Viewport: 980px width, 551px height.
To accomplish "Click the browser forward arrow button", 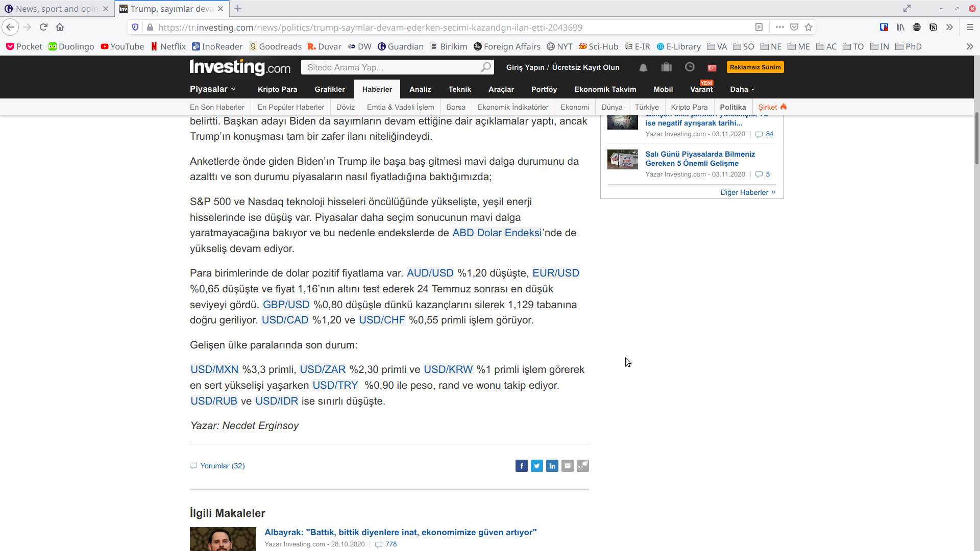I will tap(27, 27).
